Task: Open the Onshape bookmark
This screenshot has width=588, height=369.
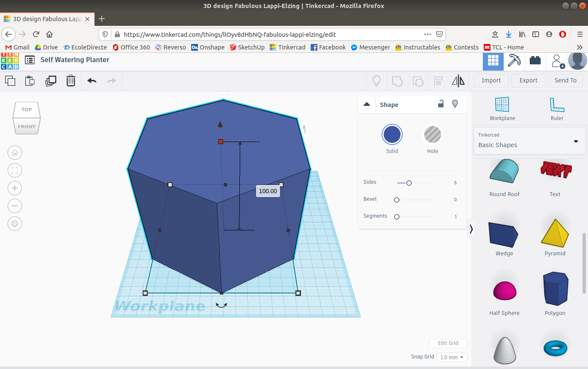Action: click(x=208, y=47)
